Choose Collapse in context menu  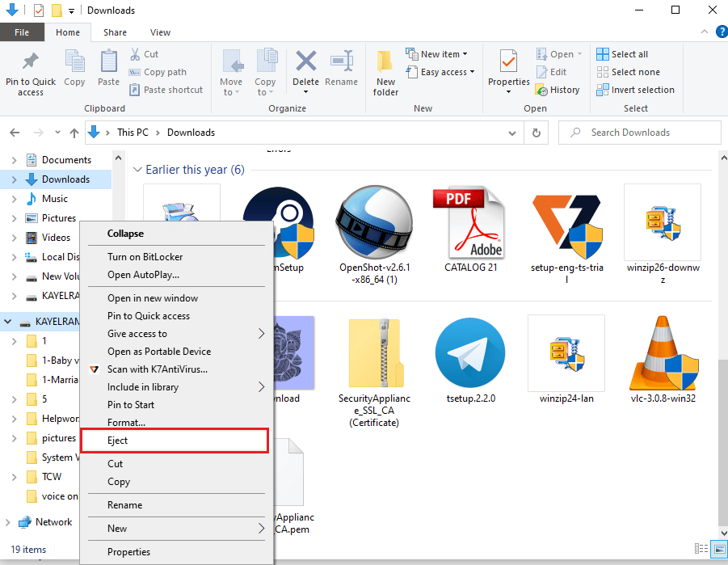click(176, 234)
